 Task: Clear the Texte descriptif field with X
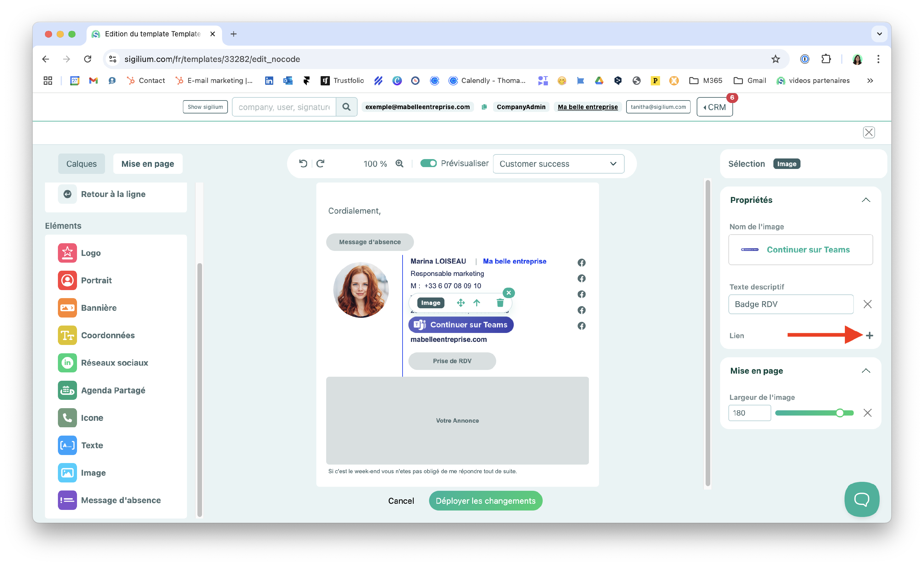click(867, 304)
